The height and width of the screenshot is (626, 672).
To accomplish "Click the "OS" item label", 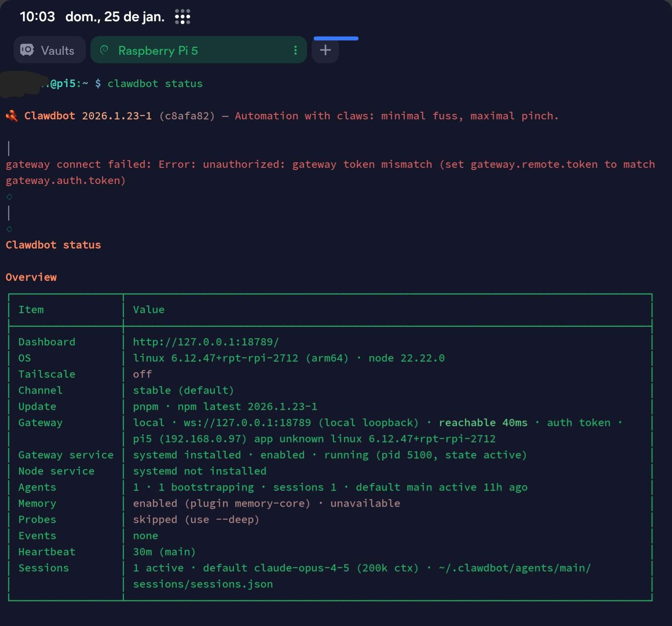I will [25, 358].
